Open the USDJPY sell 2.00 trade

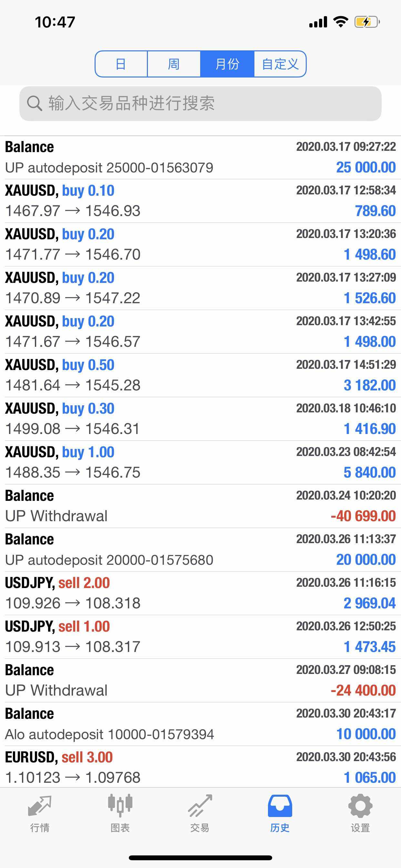point(200,594)
